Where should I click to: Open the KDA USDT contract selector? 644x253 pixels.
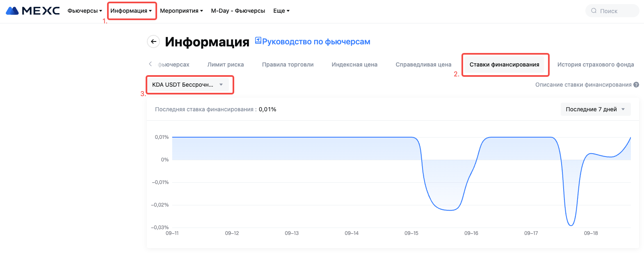click(x=187, y=85)
